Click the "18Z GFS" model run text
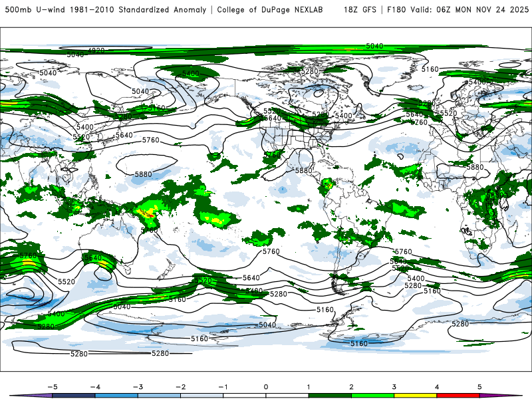The height and width of the screenshot is (399, 532). [x=360, y=10]
